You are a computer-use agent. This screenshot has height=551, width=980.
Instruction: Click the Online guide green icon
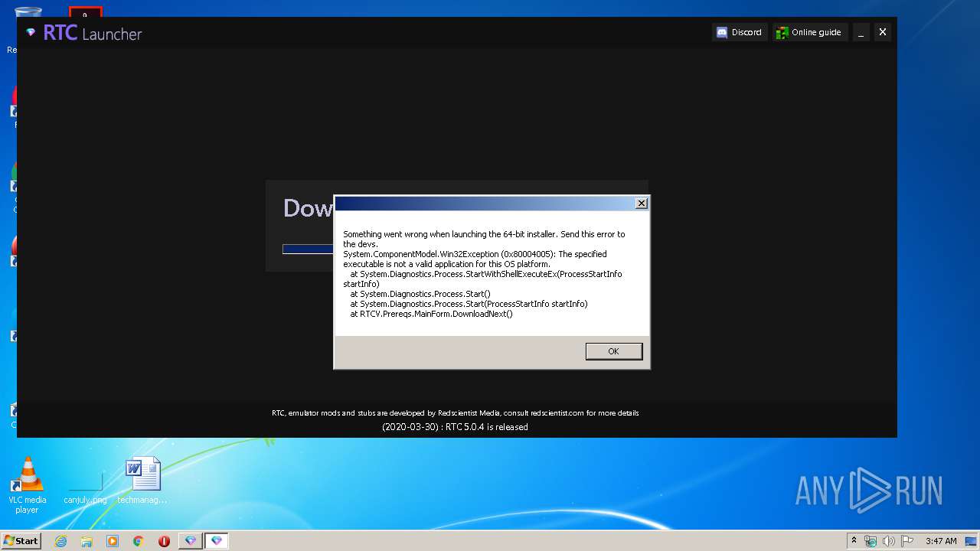[782, 32]
